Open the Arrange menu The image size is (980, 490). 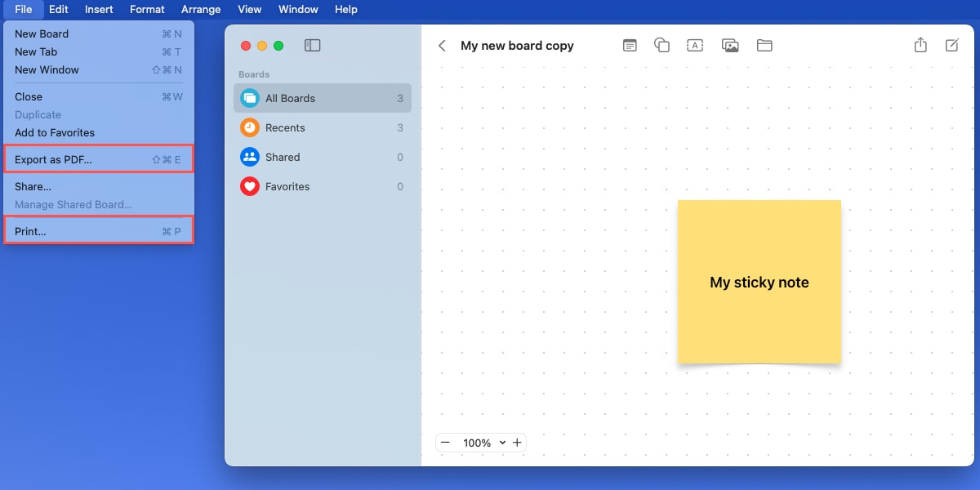201,9
